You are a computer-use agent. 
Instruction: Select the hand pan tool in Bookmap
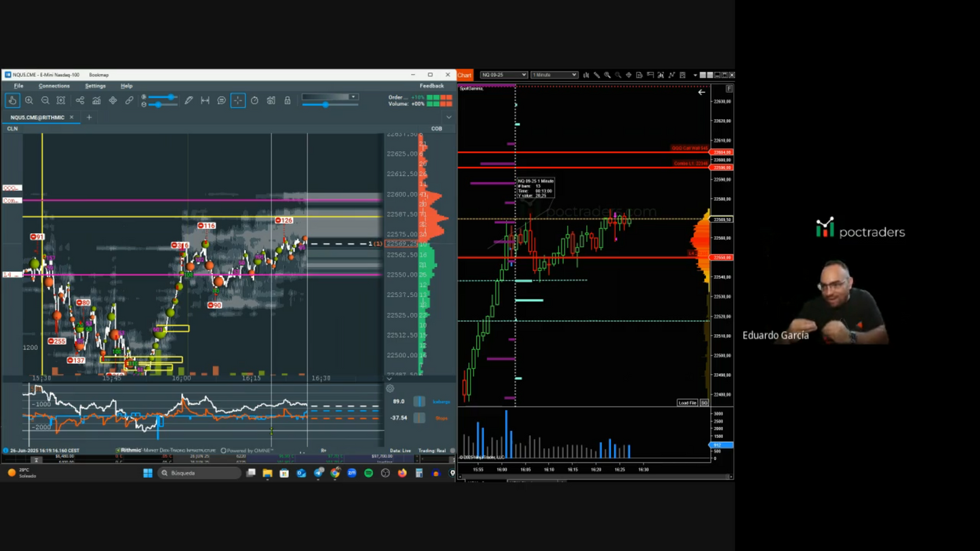[13, 100]
